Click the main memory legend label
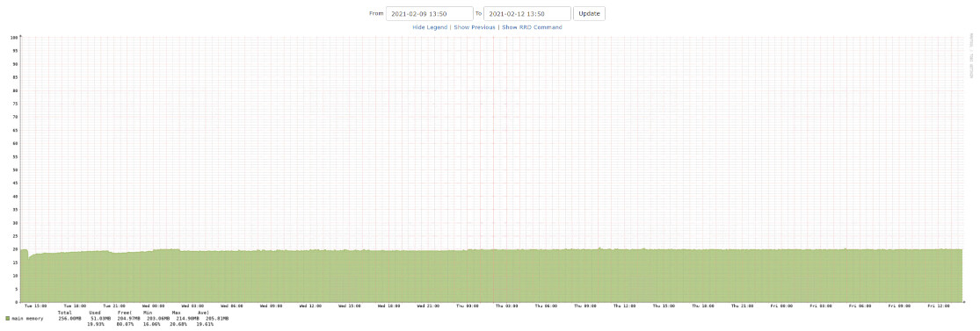The image size is (980, 331). point(27,319)
